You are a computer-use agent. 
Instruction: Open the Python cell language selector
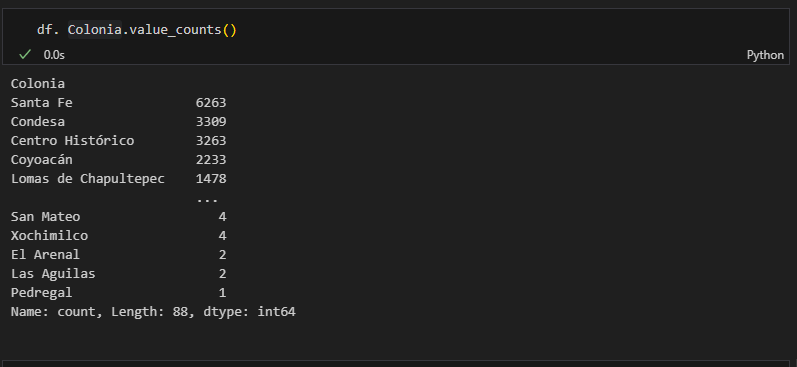point(765,55)
